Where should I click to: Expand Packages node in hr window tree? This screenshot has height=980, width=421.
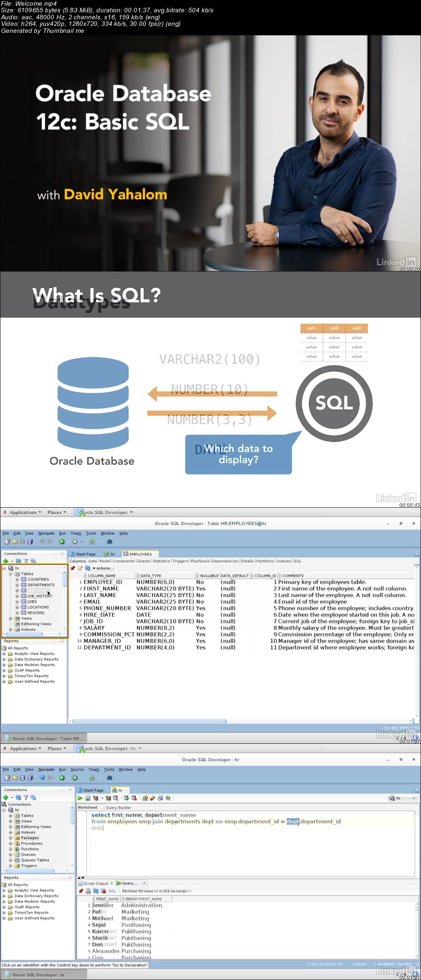click(x=11, y=837)
